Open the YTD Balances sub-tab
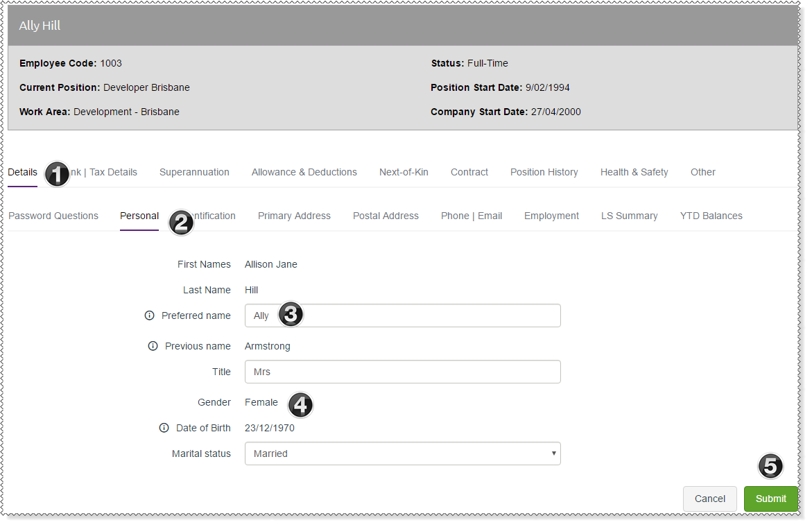 711,216
